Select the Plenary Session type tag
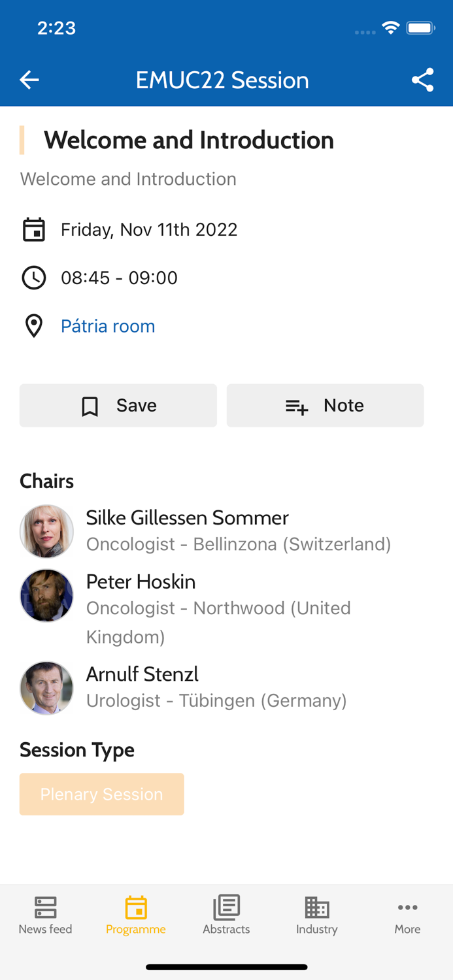Image resolution: width=453 pixels, height=980 pixels. coord(102,794)
